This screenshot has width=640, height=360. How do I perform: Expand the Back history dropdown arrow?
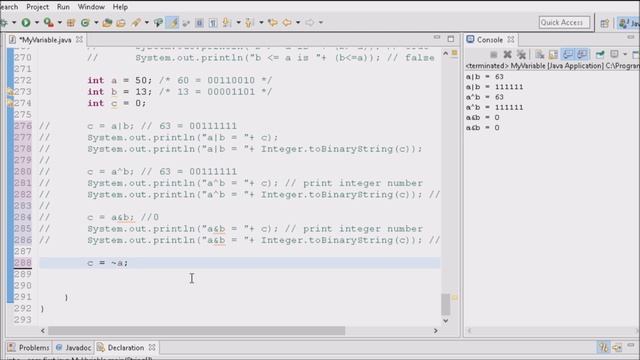[x=298, y=23]
